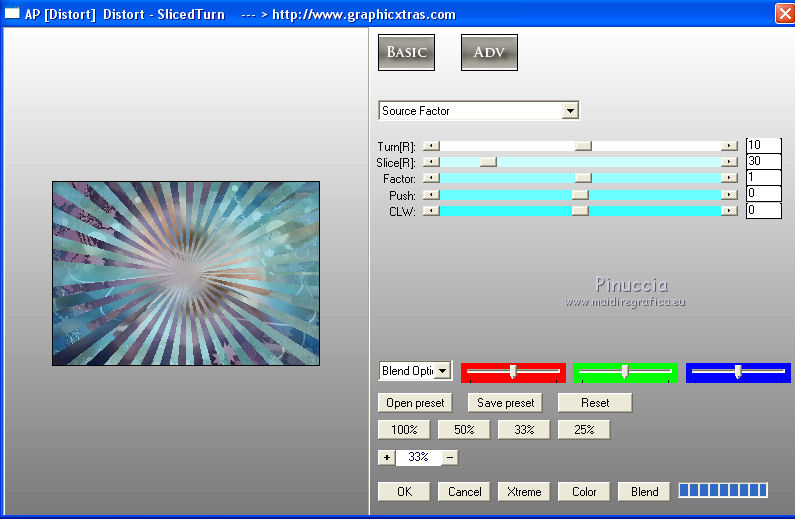This screenshot has height=519, width=795.
Task: Click the Xtreme button
Action: (524, 492)
